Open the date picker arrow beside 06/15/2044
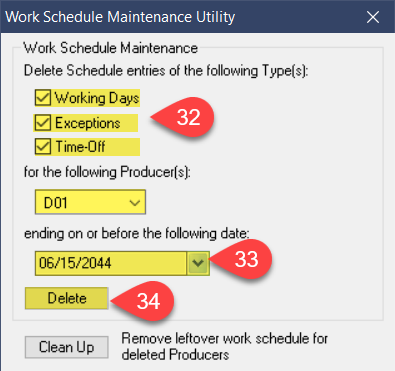395x371 pixels. 198,263
